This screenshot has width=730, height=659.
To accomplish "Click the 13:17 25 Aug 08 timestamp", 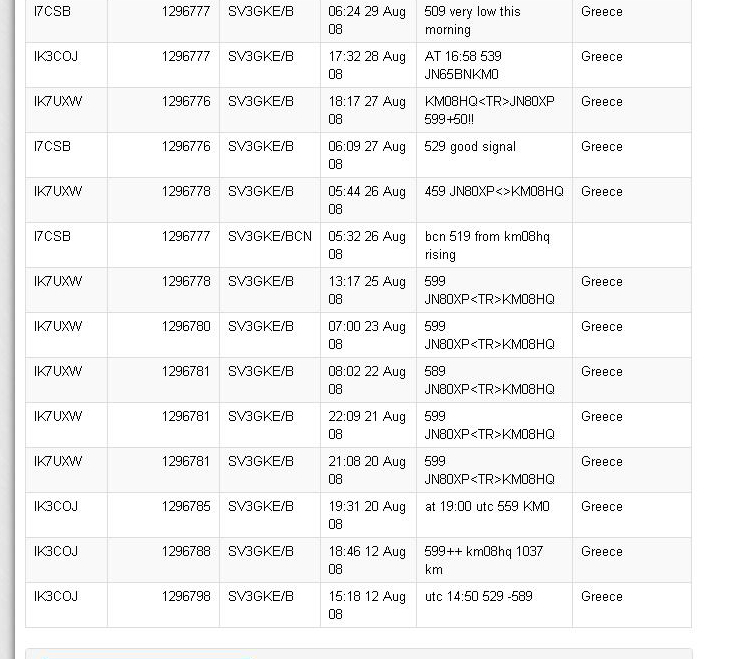I will point(367,290).
